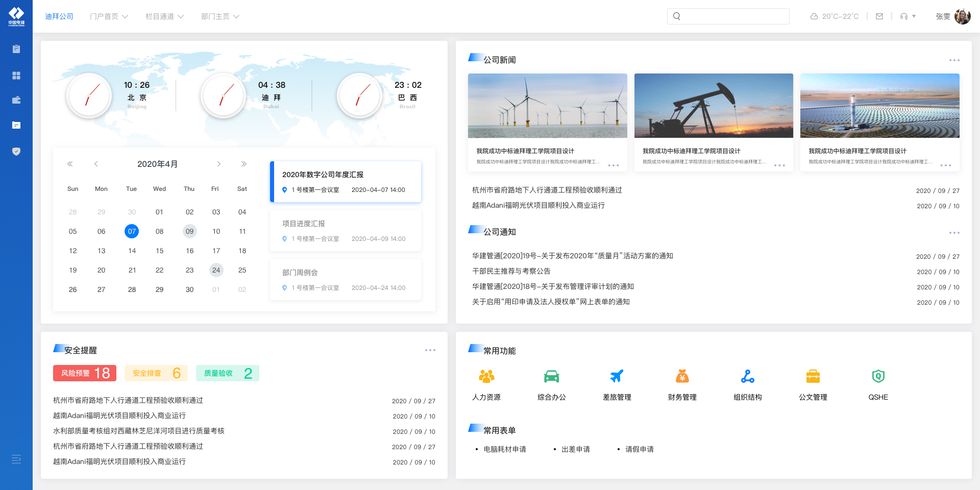Select April 24 on the calendar
980x490 pixels.
216,270
